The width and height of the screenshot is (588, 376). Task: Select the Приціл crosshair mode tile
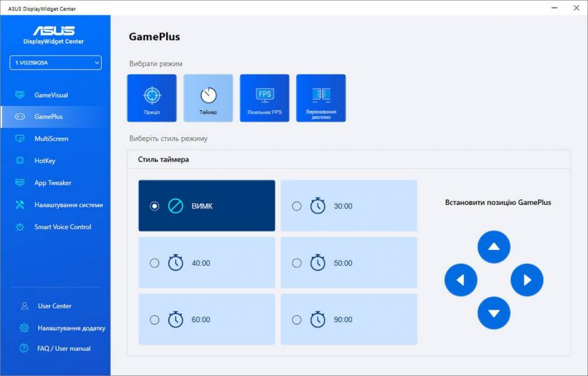(152, 98)
